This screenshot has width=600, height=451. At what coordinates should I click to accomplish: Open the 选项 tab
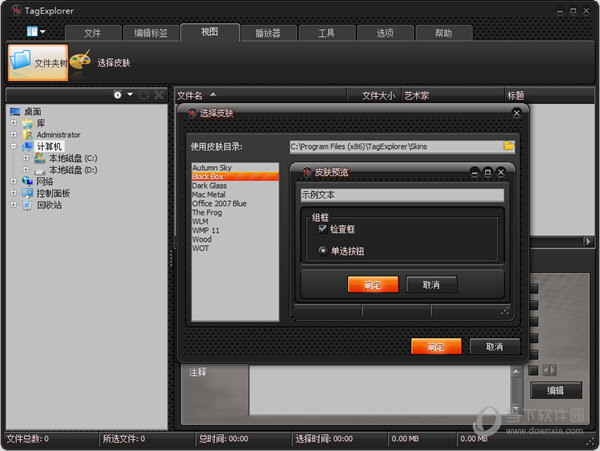click(x=385, y=33)
